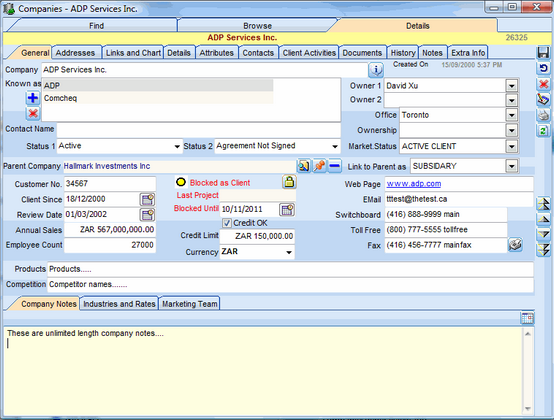Image resolution: width=554 pixels, height=420 pixels.
Task: Click the Competition text field
Action: point(290,285)
